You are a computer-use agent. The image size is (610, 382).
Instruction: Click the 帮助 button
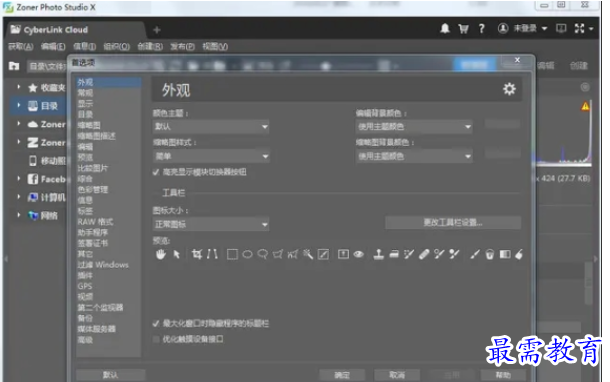[503, 375]
